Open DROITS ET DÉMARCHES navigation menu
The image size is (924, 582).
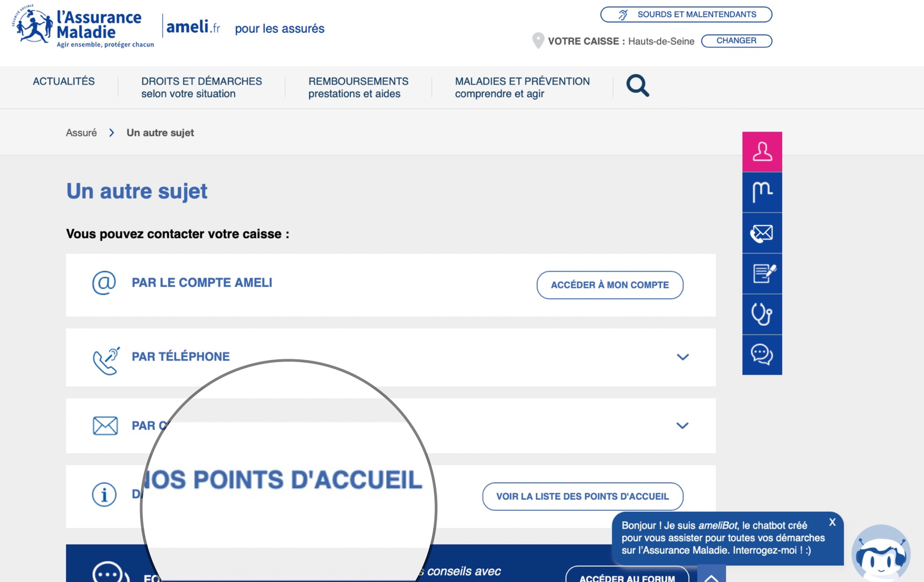(x=201, y=86)
